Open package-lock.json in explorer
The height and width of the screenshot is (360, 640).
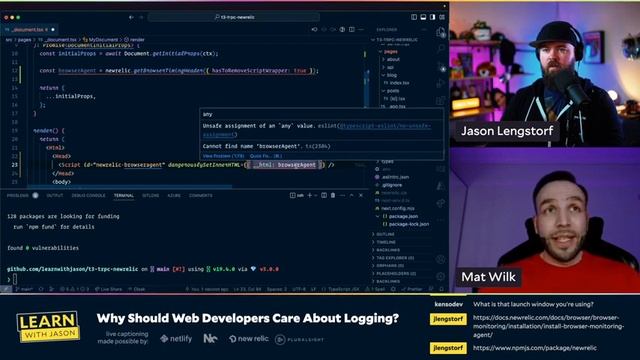pos(405,224)
